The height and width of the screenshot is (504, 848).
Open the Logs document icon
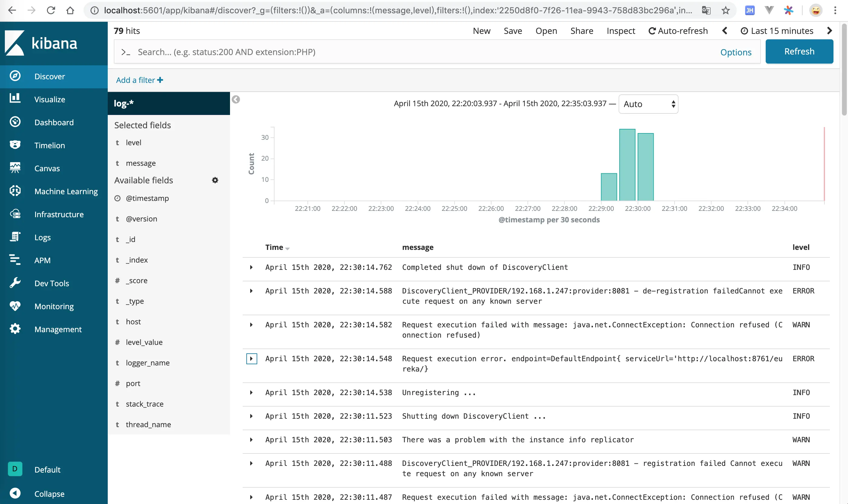click(x=15, y=237)
